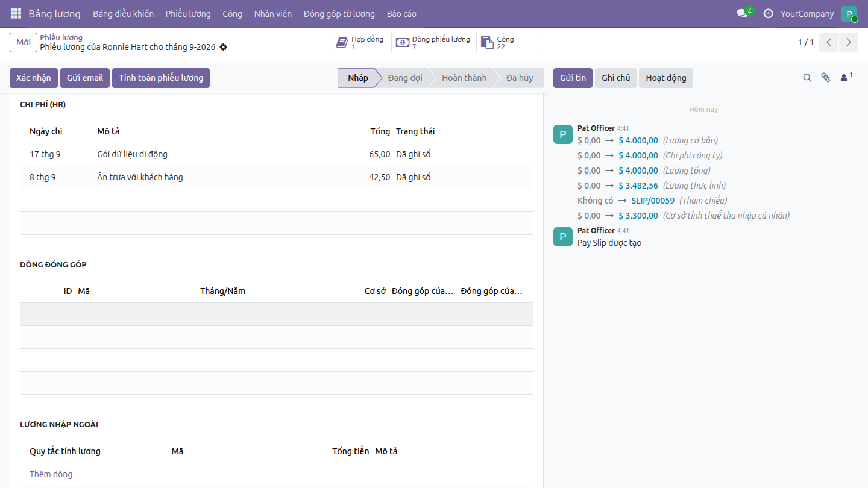Click the paperclip attachments icon
Viewport: 868px width, 488px height.
click(826, 78)
